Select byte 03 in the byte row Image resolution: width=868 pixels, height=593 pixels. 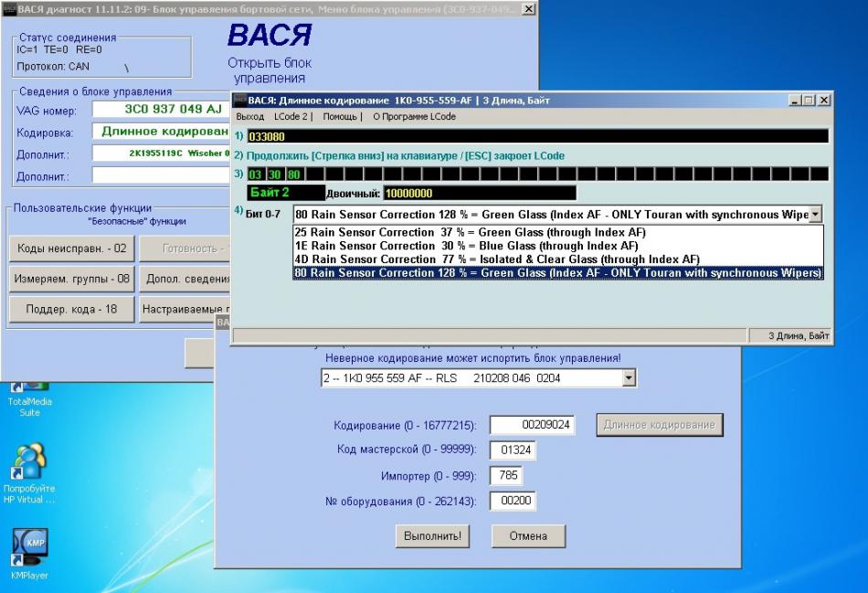[255, 175]
